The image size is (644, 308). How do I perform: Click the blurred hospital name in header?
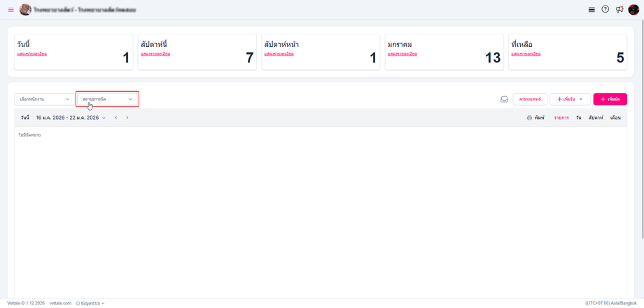[85, 9]
